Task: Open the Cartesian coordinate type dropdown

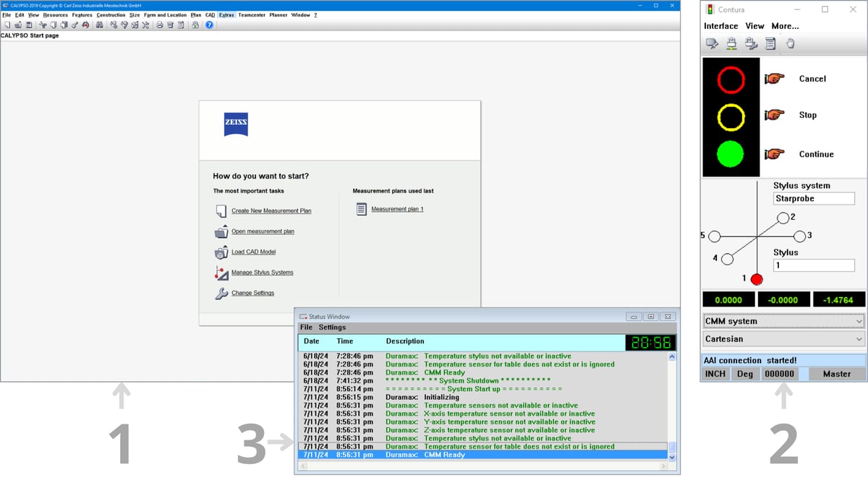Action: 783,339
